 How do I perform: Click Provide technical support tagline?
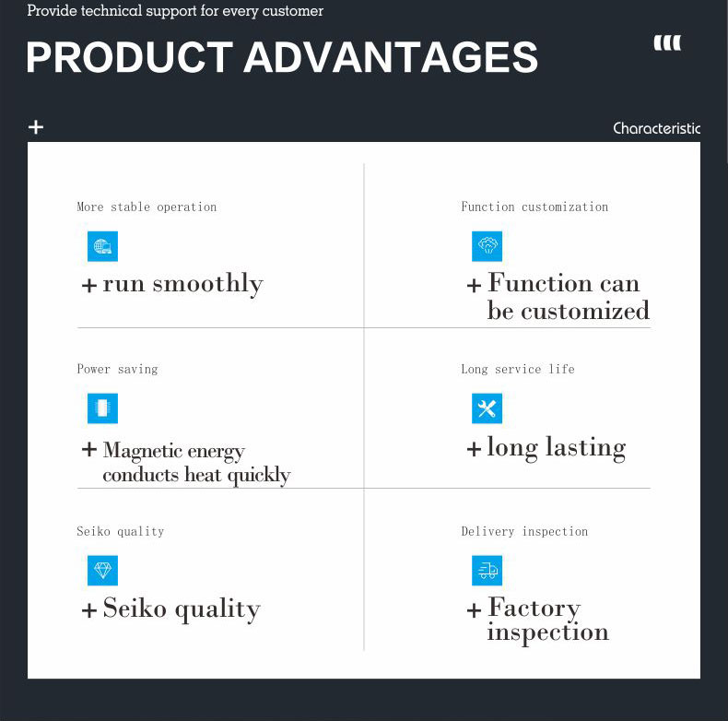point(175,12)
